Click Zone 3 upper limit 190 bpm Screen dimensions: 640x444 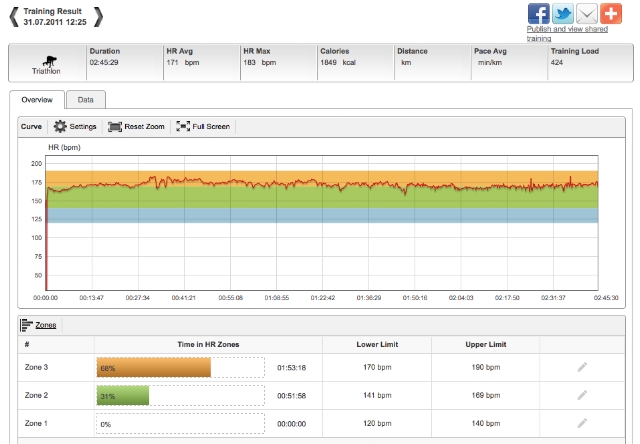click(486, 367)
